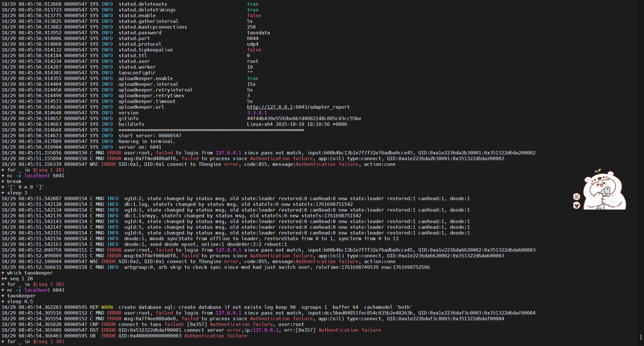Screen dimensions: 644x346
Task: Click the terminal scrollbar thumb at right edge
Action: coord(641,337)
